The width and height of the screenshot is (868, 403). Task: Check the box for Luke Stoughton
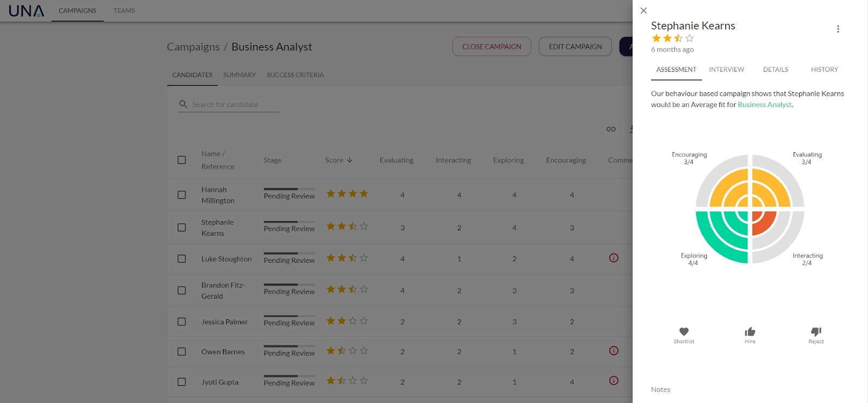pyautogui.click(x=182, y=259)
